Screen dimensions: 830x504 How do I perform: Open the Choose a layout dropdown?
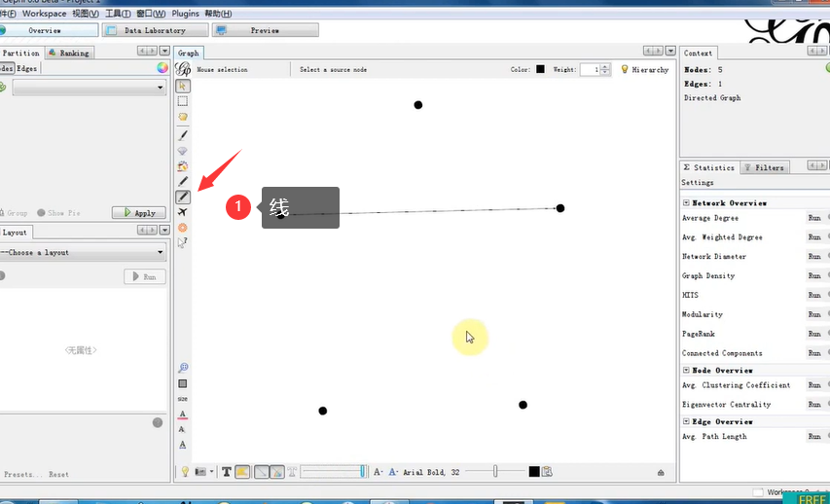coord(83,253)
